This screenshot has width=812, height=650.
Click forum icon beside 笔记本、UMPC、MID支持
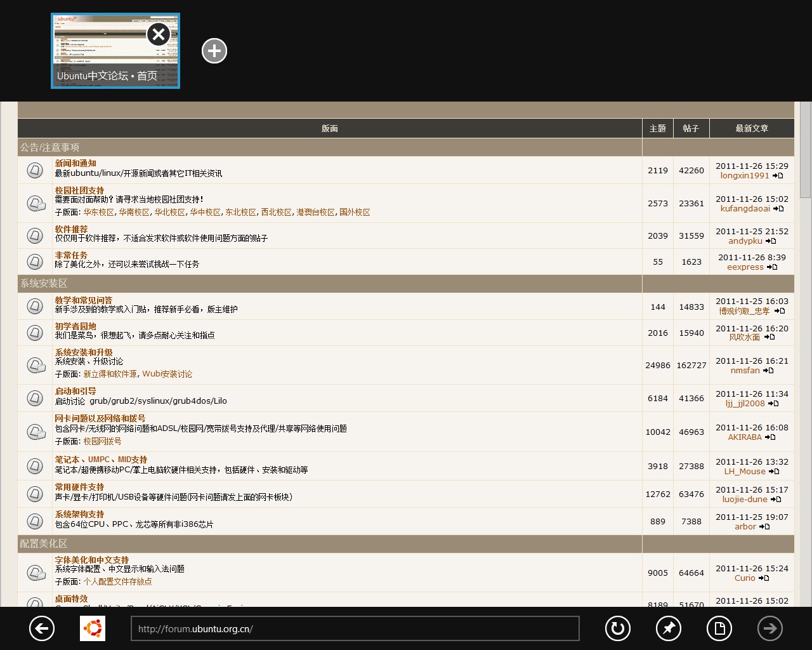35,466
